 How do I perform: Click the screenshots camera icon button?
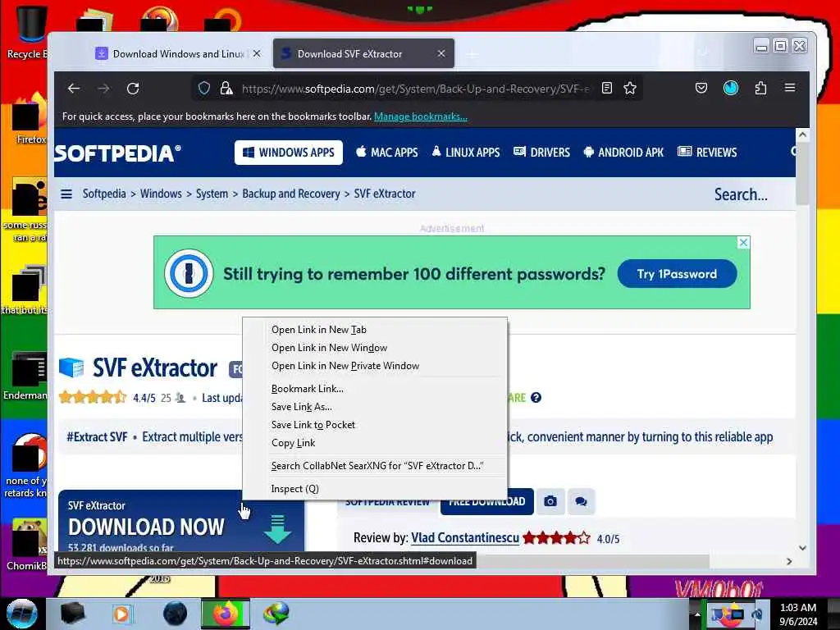550,501
